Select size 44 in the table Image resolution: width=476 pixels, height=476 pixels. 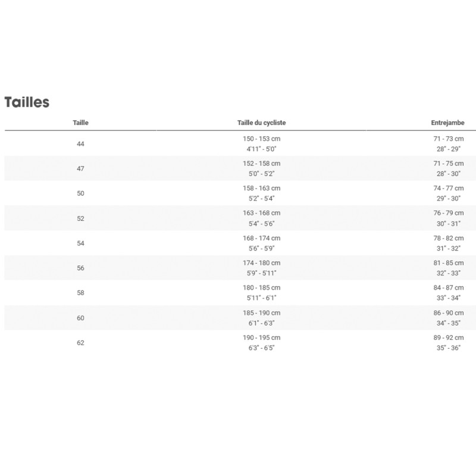tap(81, 143)
